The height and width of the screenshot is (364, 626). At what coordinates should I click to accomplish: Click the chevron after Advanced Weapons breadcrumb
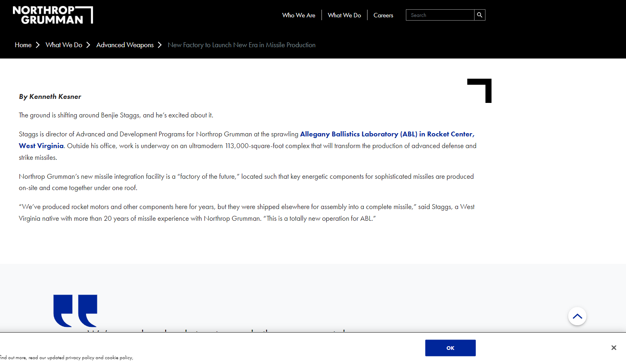tap(160, 45)
